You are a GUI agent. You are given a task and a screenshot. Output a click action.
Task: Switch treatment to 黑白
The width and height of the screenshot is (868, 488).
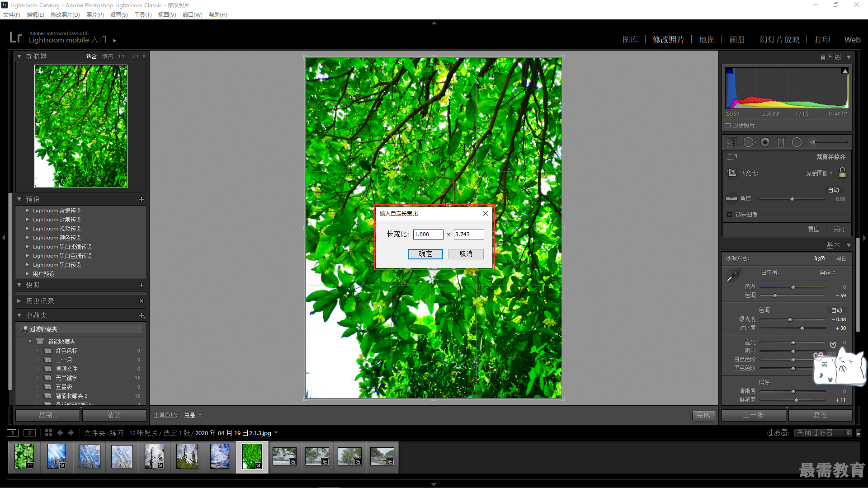[841, 258]
